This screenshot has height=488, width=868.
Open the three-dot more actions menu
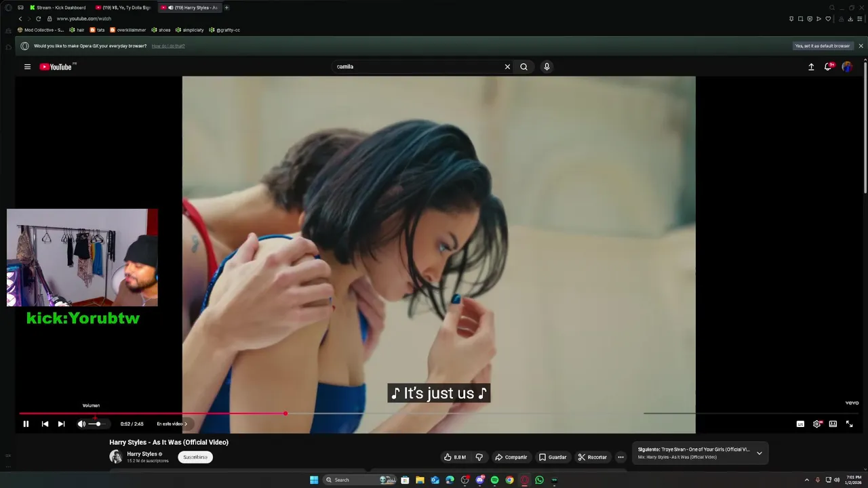click(620, 457)
